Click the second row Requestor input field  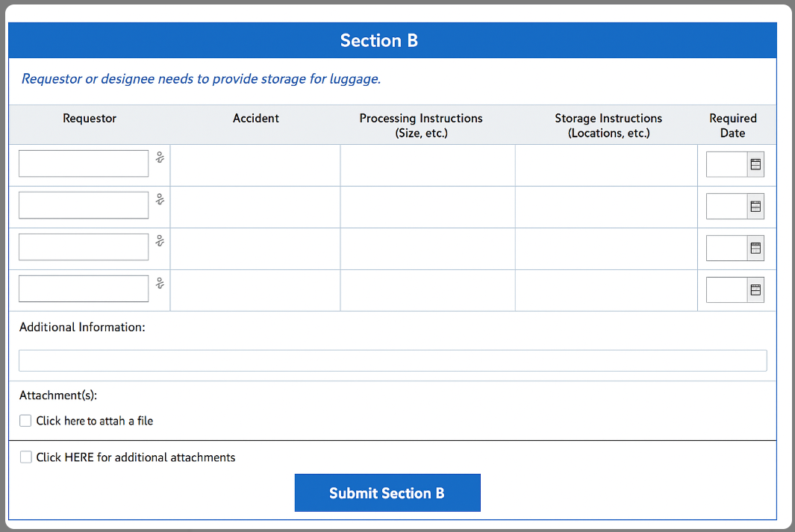[x=84, y=205]
